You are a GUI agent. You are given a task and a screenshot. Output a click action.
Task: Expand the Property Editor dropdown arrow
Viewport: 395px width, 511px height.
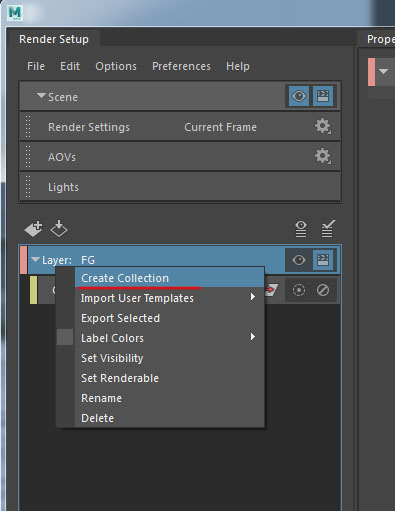(x=384, y=71)
